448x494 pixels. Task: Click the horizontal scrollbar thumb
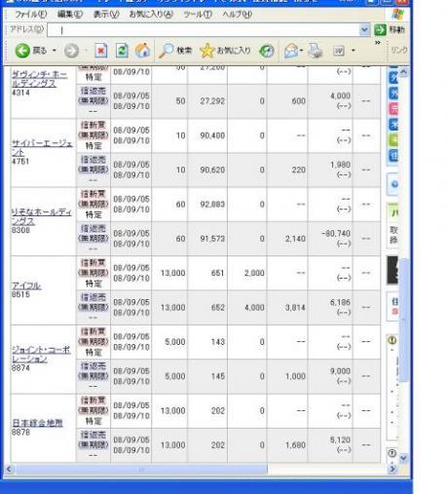[141, 469]
